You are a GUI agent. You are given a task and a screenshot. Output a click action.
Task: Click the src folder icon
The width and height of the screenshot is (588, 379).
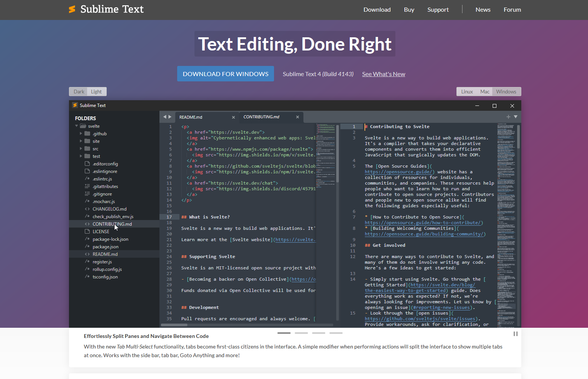(x=87, y=149)
